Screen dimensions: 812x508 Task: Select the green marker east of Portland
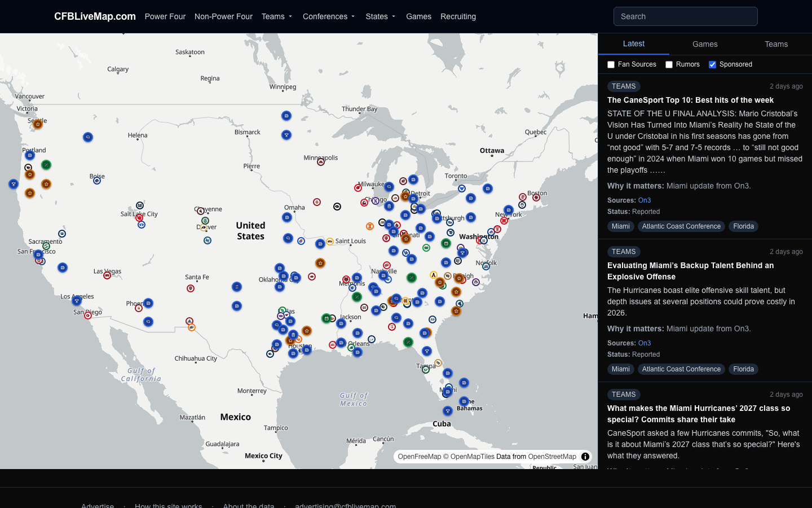(46, 165)
